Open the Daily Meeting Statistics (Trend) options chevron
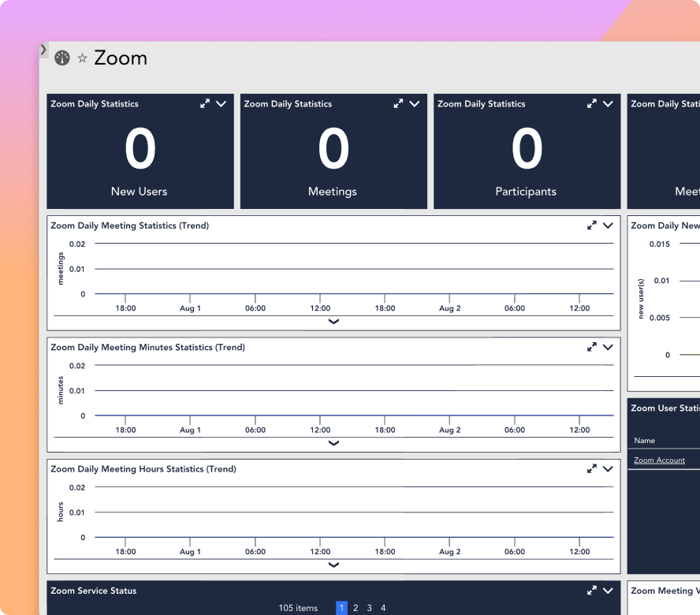This screenshot has height=615, width=700. [608, 225]
